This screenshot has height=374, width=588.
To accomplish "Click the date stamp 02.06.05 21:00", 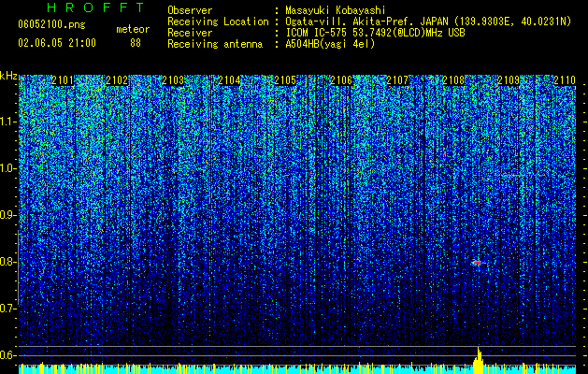I will tap(57, 43).
